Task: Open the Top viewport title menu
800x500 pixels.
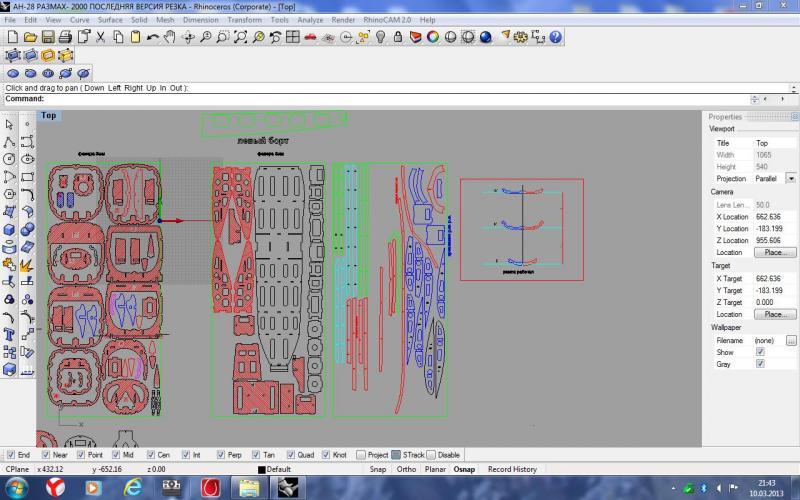Action: point(48,116)
